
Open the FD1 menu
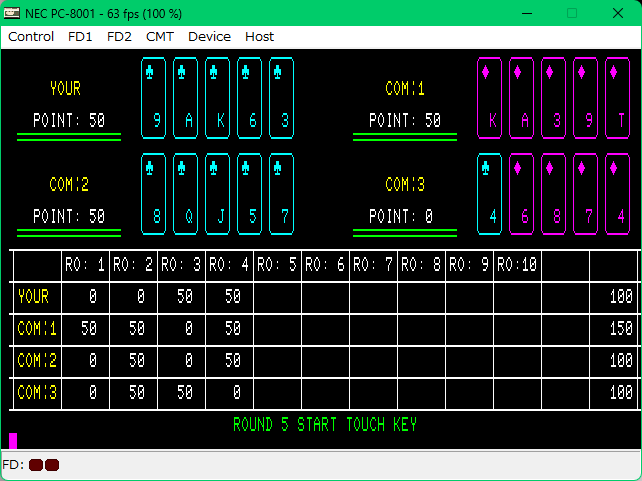click(80, 36)
